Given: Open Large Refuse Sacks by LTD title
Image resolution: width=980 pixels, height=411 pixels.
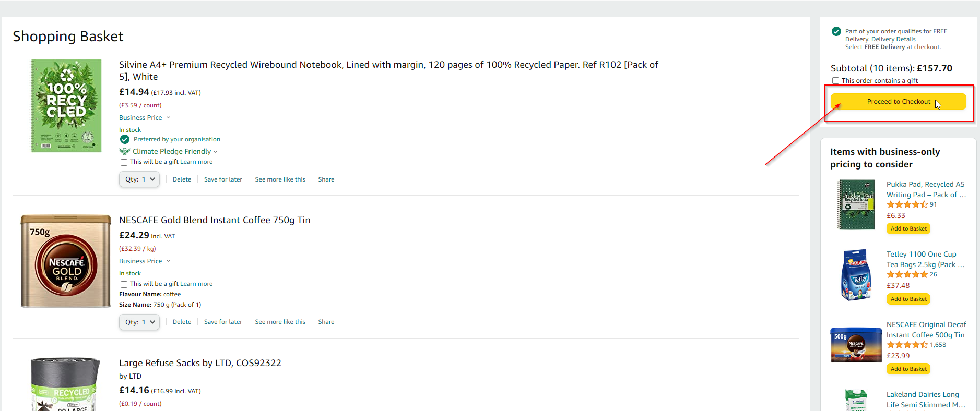Looking at the screenshot, I should click(200, 364).
